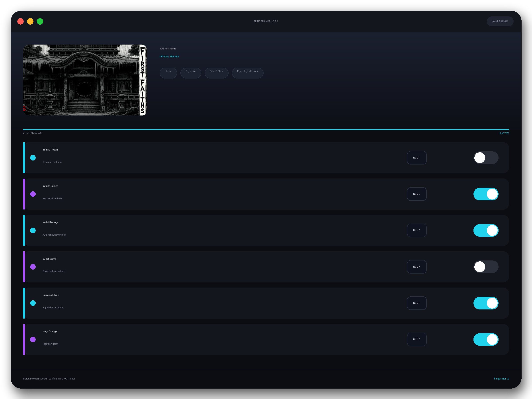Click the purple dot beside Mega Damage
The image size is (532, 399).
click(x=33, y=339)
